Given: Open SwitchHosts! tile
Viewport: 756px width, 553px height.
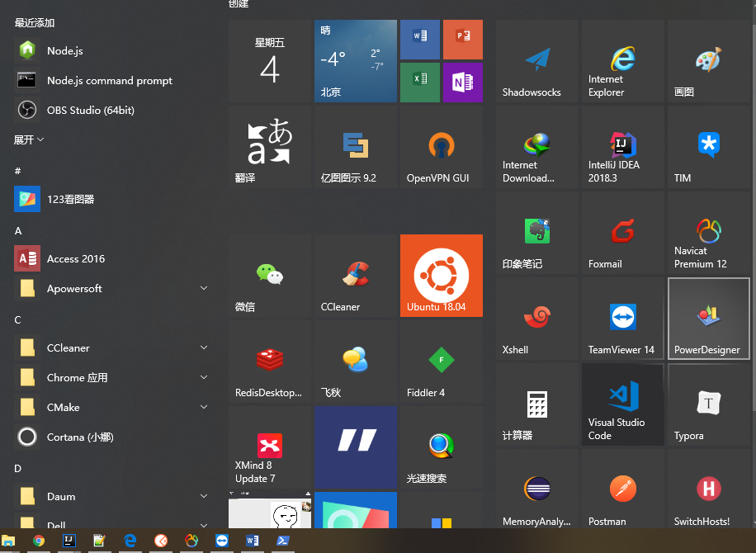Looking at the screenshot, I should pos(709,489).
